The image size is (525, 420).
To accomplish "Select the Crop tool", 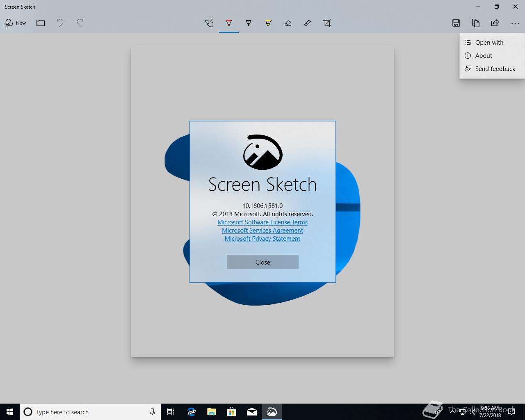I will click(x=327, y=23).
